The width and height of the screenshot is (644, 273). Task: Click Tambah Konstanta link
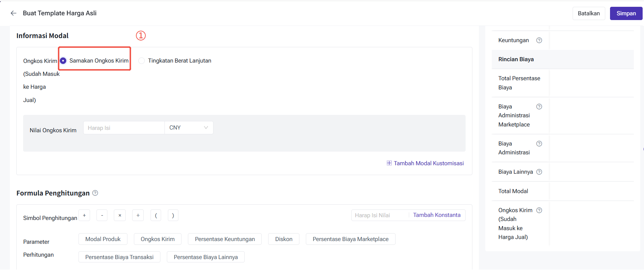[437, 215]
